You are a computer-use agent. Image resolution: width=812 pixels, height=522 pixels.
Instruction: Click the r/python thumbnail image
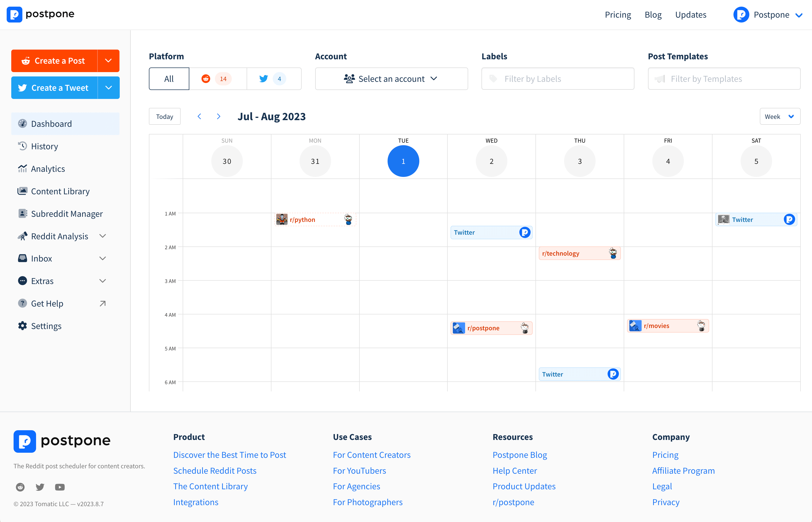[x=282, y=220]
